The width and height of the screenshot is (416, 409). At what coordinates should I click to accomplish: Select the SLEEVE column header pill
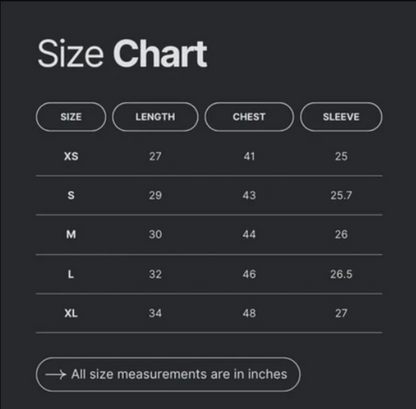coord(341,117)
